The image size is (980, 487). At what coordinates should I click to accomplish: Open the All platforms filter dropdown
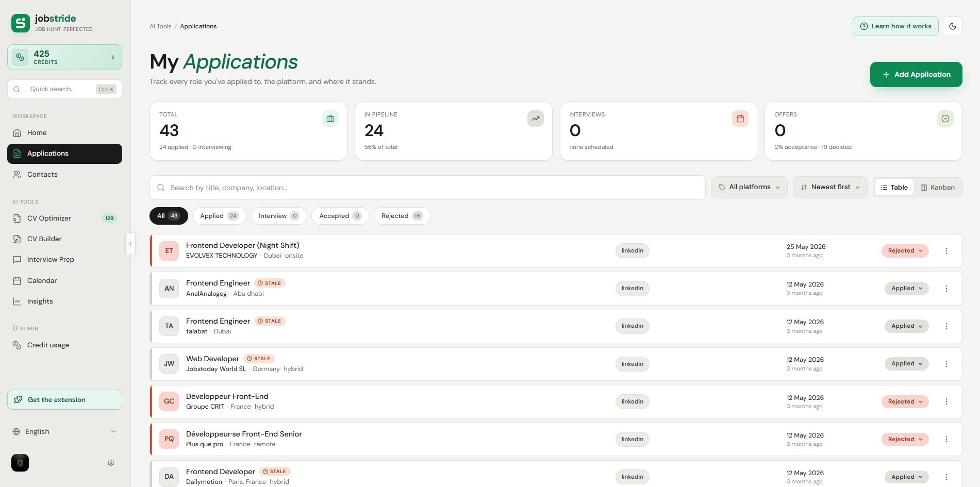click(749, 188)
